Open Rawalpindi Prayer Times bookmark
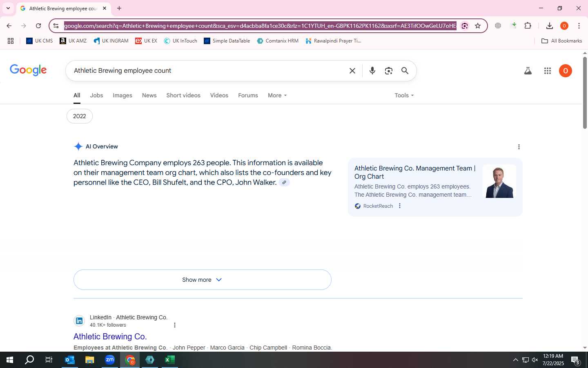588x368 pixels. click(334, 41)
